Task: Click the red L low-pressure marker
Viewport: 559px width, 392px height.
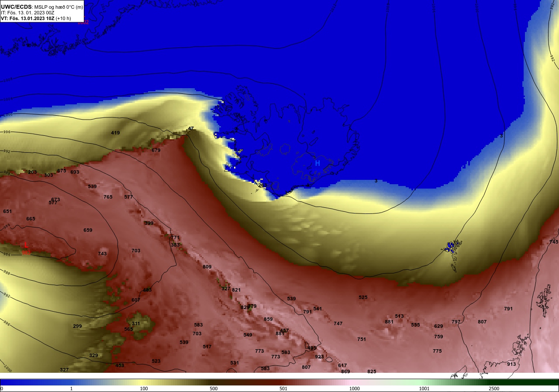Action: pos(26,245)
